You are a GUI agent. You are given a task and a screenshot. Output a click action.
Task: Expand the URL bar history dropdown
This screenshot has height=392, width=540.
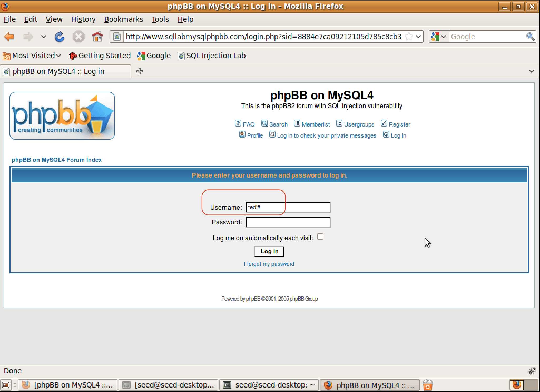418,37
